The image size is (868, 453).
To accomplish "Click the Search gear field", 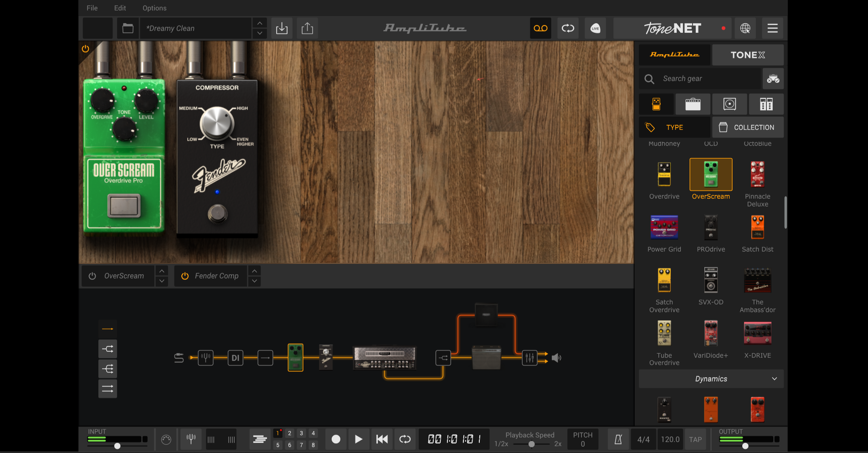I will pos(701,79).
